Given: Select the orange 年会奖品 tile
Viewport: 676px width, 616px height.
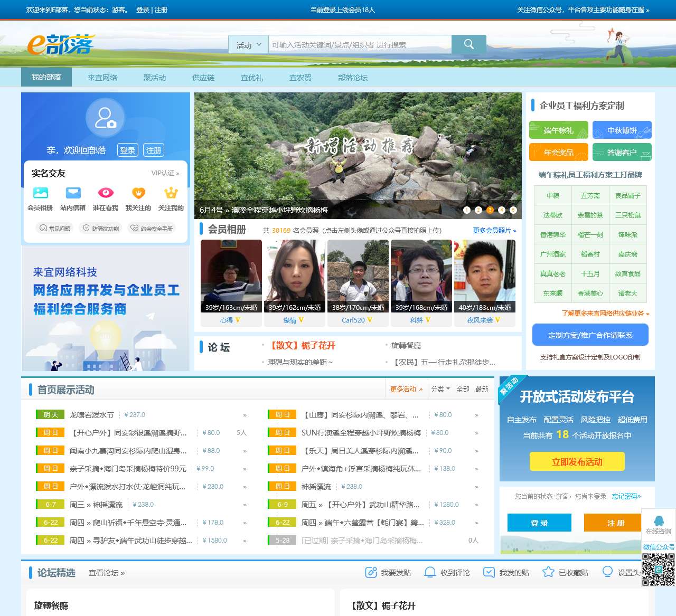Looking at the screenshot, I should (x=559, y=153).
